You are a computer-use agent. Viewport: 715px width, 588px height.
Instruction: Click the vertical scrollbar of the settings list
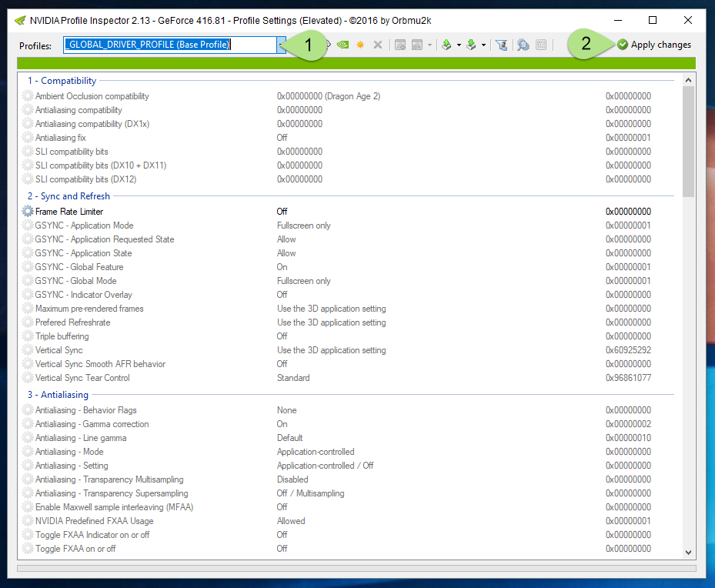(x=688, y=308)
